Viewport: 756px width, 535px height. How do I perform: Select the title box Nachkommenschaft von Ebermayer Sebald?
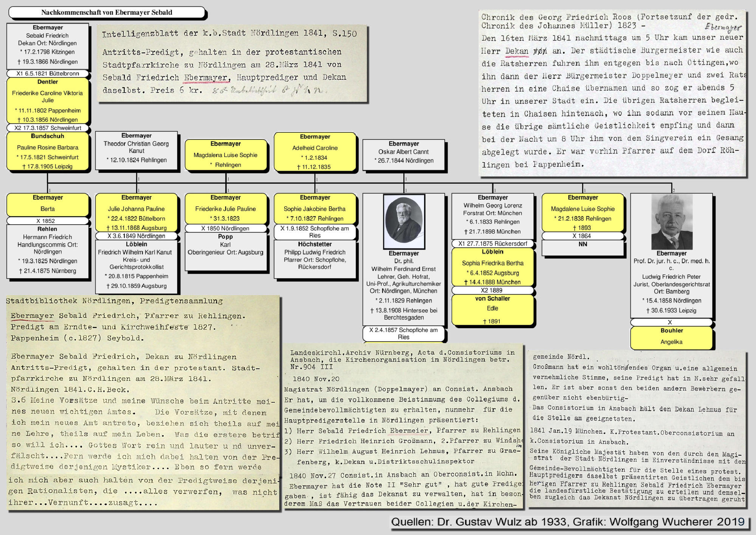click(x=107, y=12)
